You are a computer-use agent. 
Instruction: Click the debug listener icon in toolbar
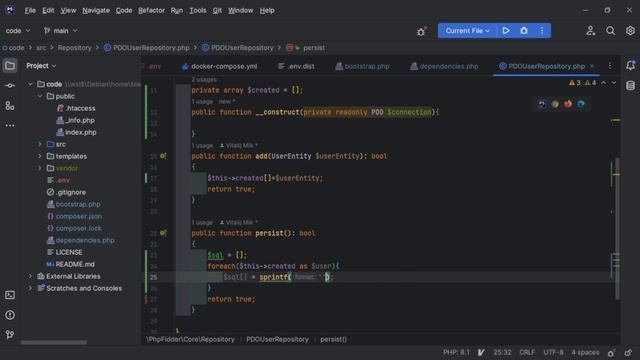pos(421,31)
